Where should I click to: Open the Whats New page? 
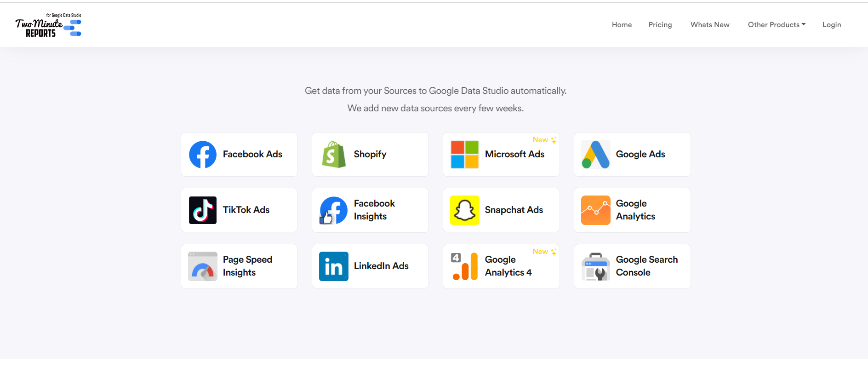coord(710,25)
